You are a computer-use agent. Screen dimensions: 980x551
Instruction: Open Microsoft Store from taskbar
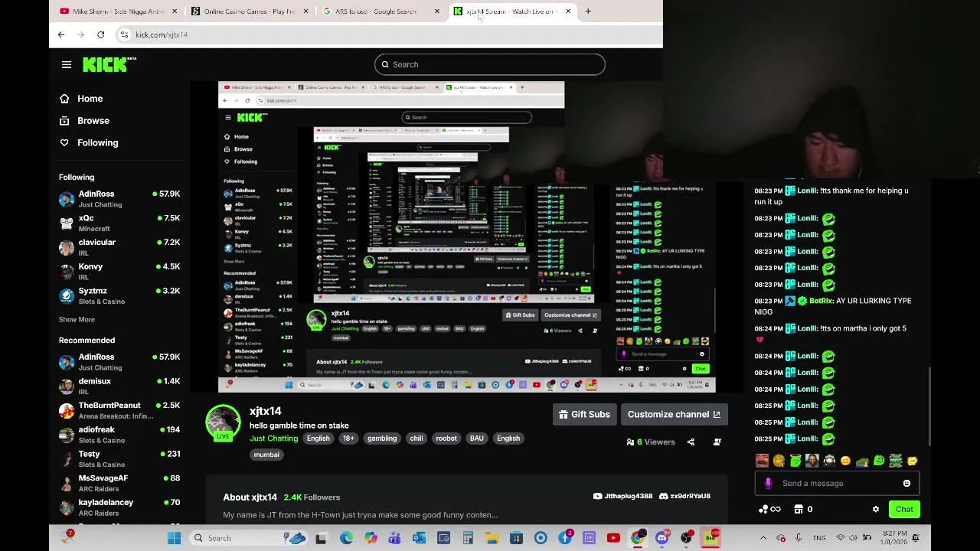coord(517,538)
